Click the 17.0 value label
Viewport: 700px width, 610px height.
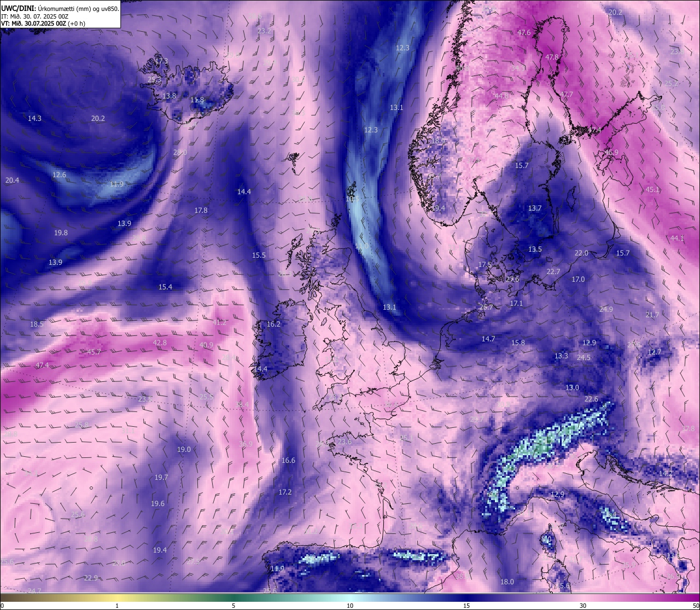click(578, 280)
